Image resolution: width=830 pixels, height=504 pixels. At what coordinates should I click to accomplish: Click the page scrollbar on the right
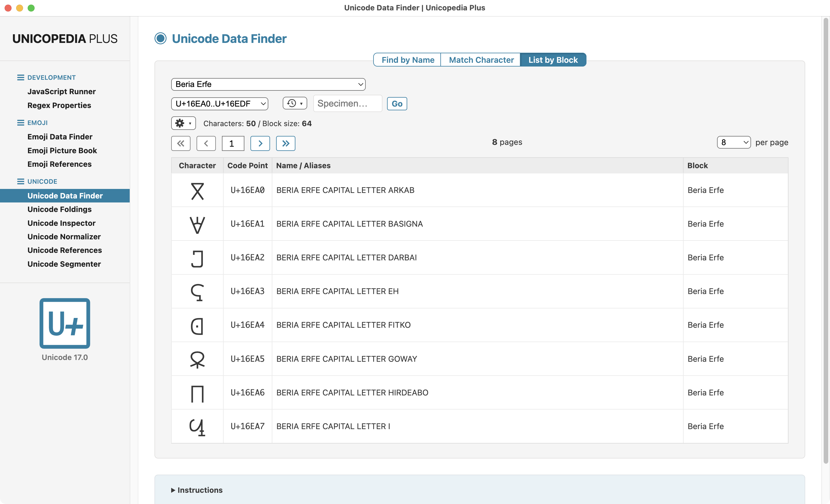click(826, 241)
